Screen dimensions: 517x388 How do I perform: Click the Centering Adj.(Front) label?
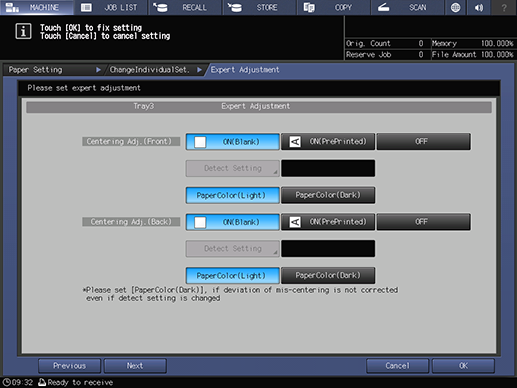point(131,142)
